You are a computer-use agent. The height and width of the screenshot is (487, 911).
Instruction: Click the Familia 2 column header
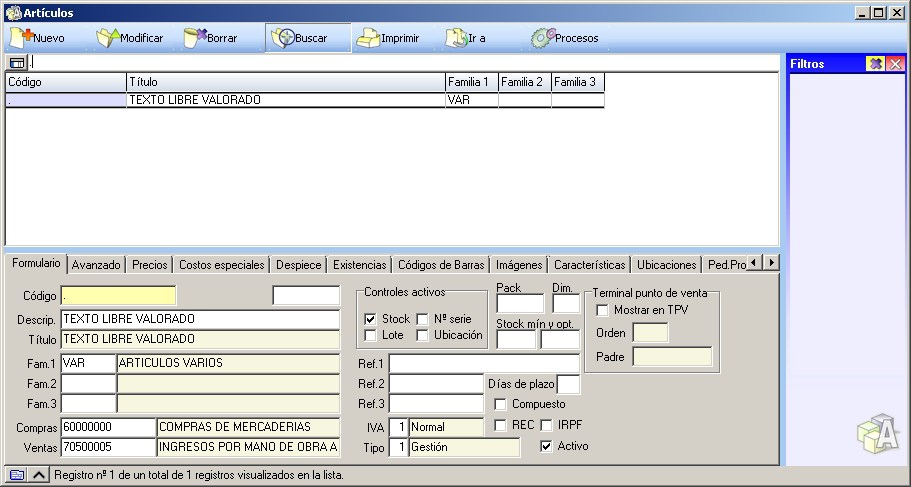pos(525,82)
